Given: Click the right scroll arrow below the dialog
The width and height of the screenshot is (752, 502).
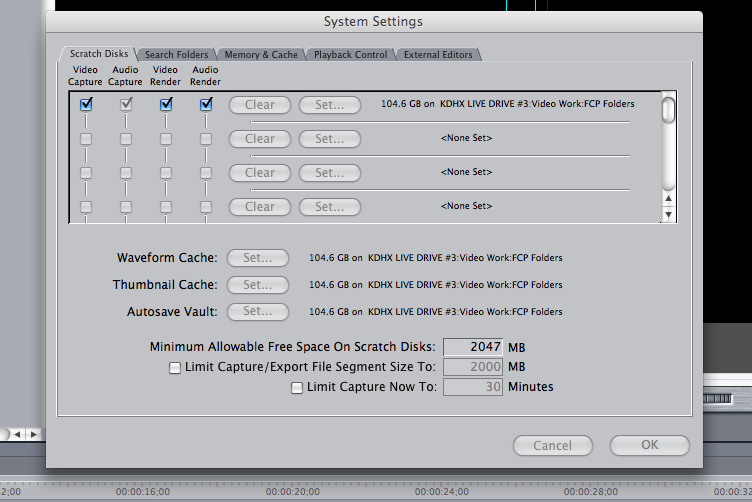Looking at the screenshot, I should [33, 434].
